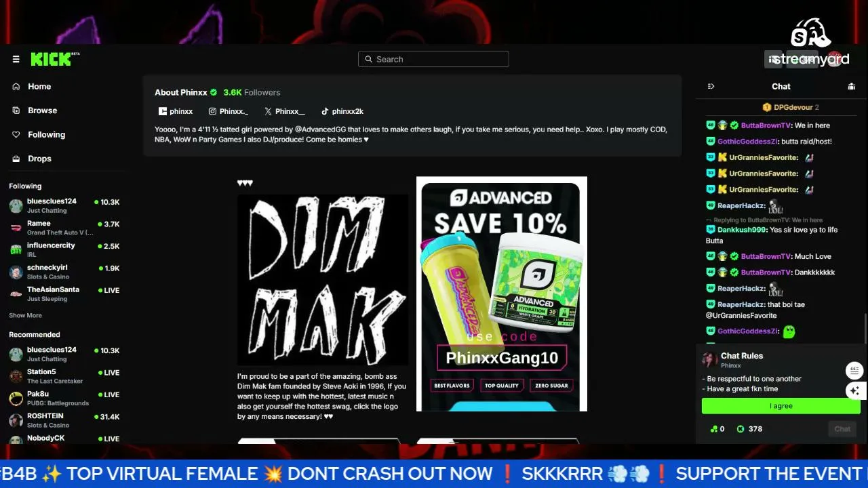Click Ramee's avatar in the sidebar
868x488 pixels.
tap(16, 228)
